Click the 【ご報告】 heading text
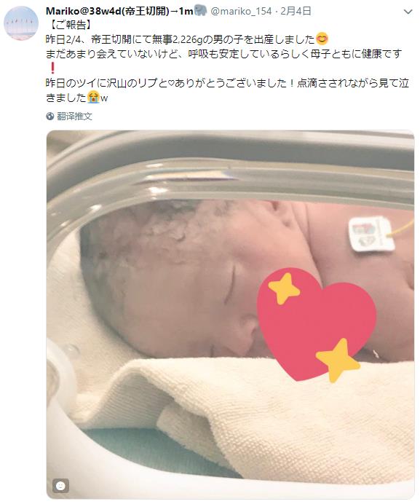This screenshot has width=420, height=504. [68, 25]
